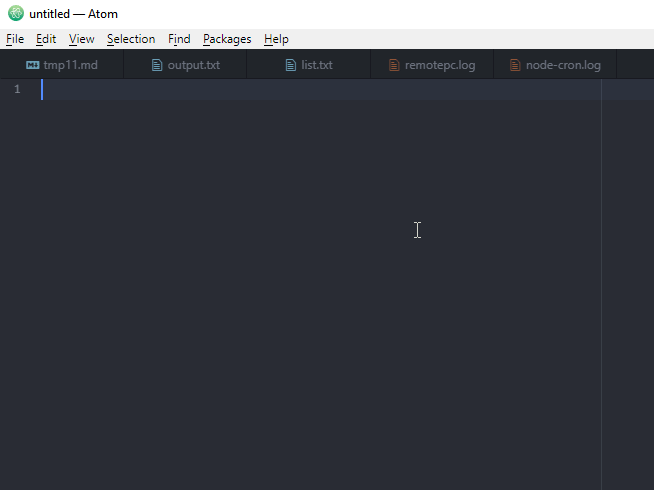The image size is (654, 490).
Task: Open the Help menu
Action: point(276,39)
